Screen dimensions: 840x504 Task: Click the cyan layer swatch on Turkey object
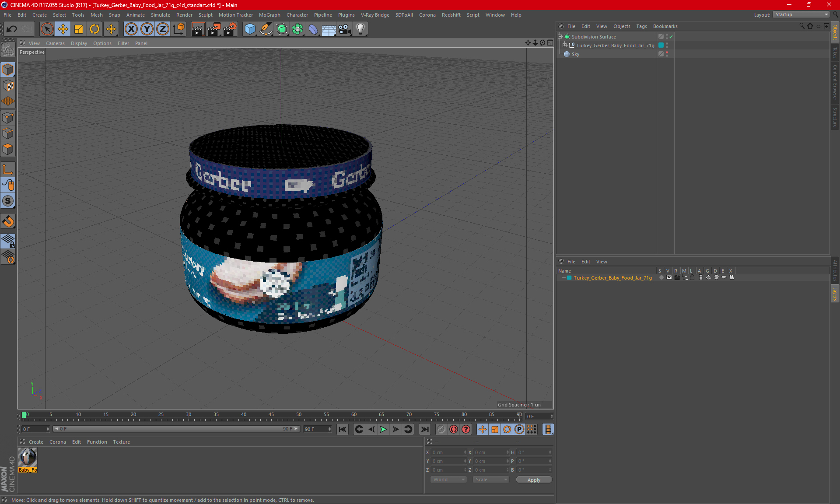pyautogui.click(x=661, y=45)
